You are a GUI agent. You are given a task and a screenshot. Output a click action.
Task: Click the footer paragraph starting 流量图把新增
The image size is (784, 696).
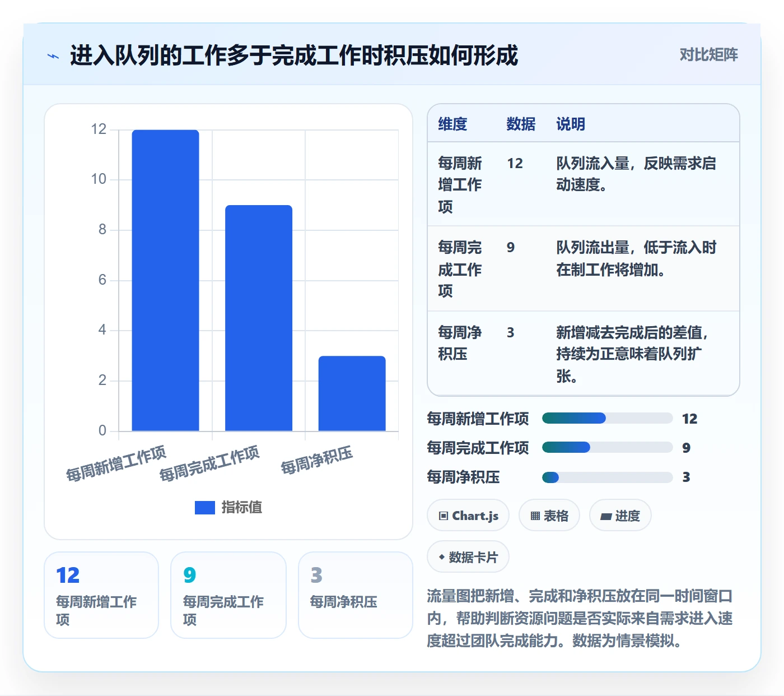580,618
